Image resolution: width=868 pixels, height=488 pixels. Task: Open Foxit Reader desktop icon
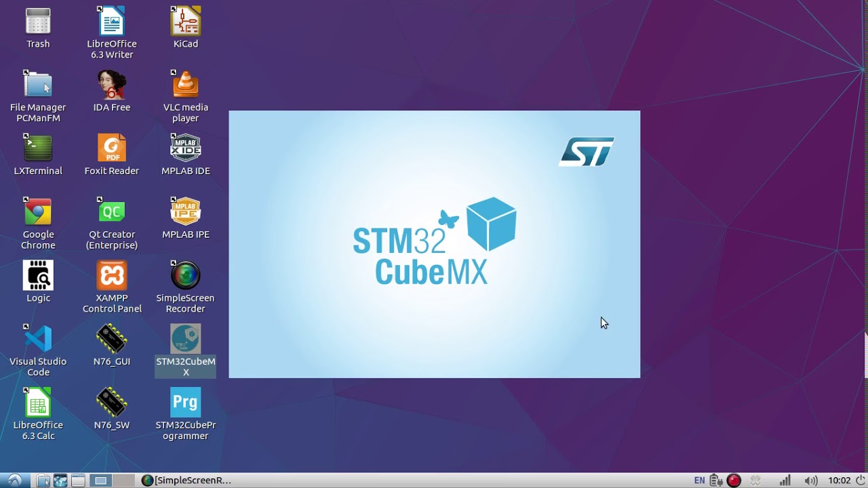tap(111, 148)
